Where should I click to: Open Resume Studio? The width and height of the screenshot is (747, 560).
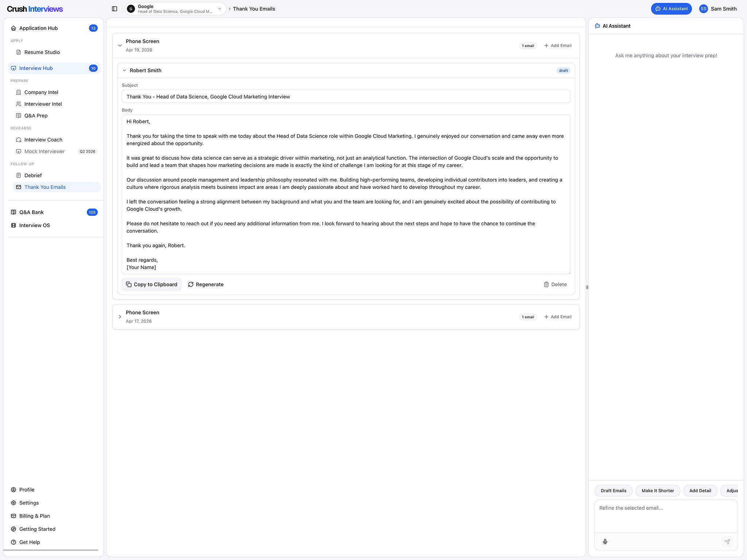coord(57,52)
